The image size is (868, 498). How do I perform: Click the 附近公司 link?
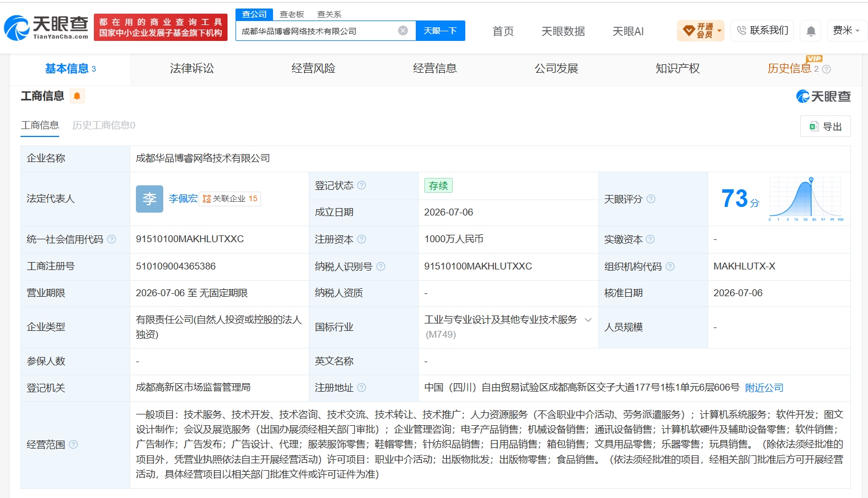[764, 388]
